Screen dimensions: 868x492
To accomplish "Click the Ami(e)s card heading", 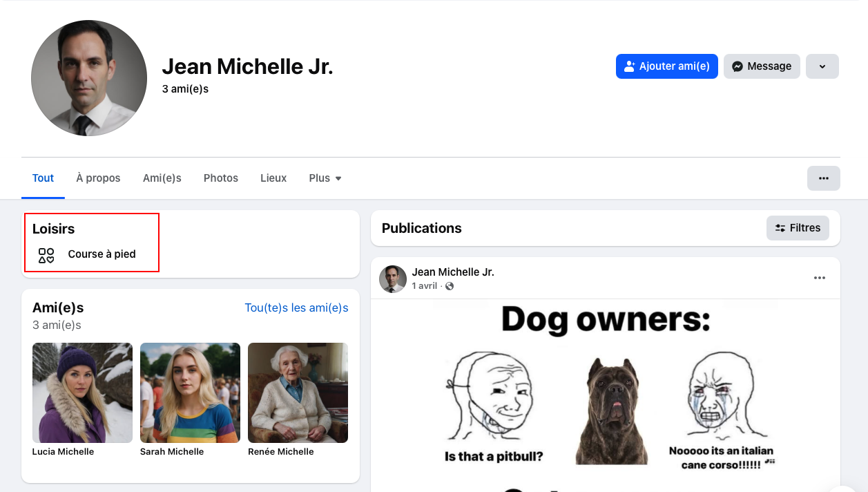I will [58, 307].
